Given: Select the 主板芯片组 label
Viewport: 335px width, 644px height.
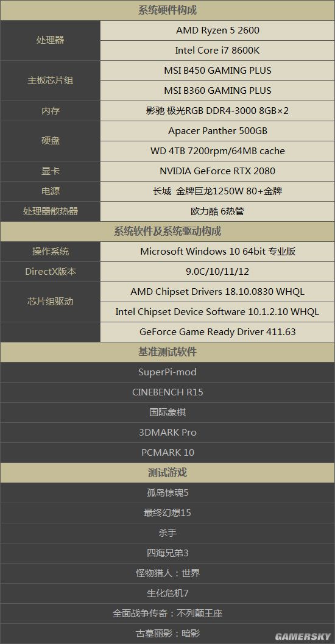Looking at the screenshot, I should (50, 80).
